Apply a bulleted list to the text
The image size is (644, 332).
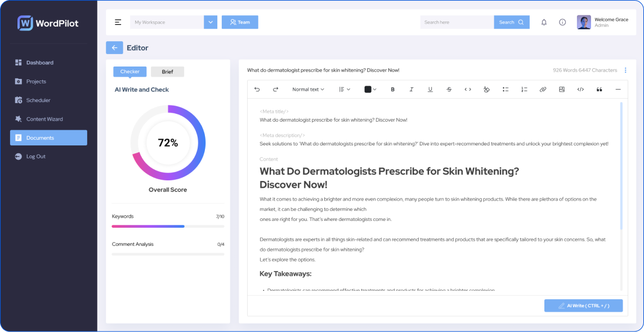point(505,88)
